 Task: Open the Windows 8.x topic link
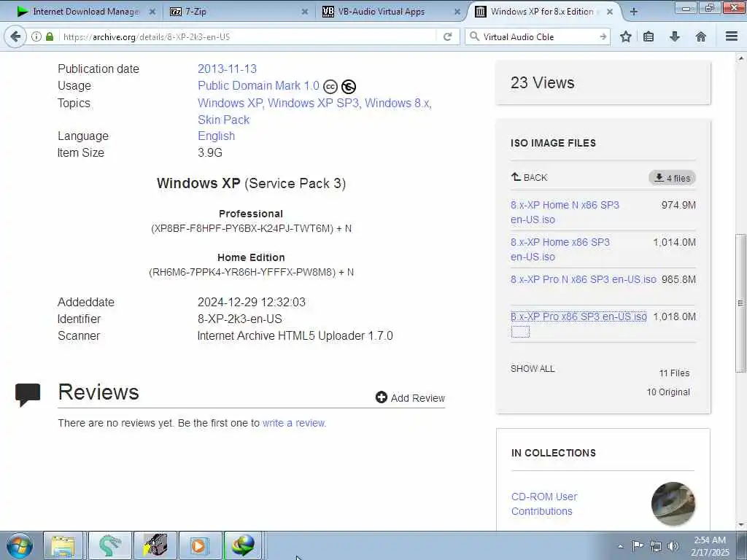click(398, 103)
